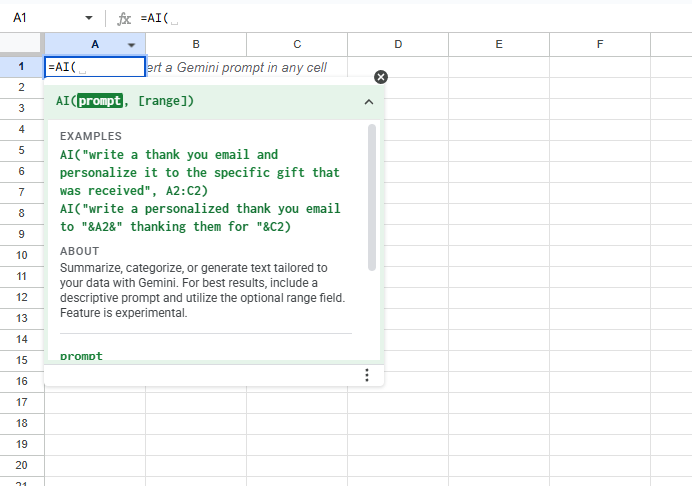Click the formula bar containing =AI(
This screenshot has height=486, width=692.
[400, 19]
